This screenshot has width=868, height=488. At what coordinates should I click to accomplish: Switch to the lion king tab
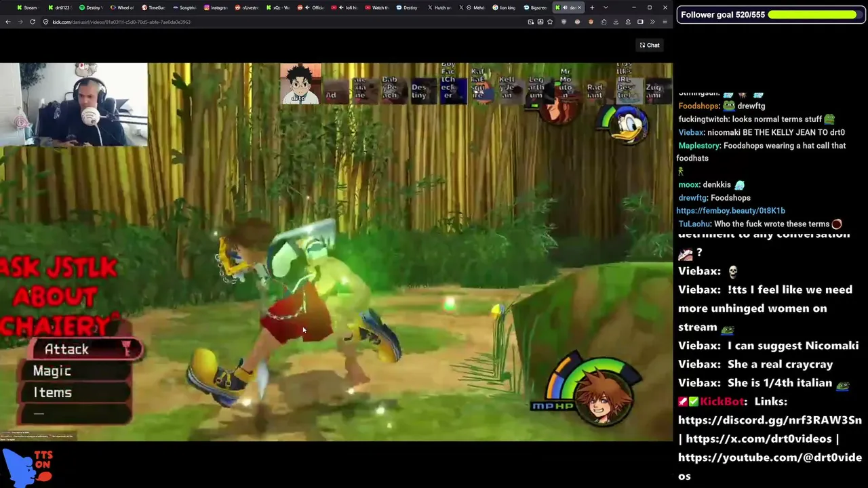point(504,7)
